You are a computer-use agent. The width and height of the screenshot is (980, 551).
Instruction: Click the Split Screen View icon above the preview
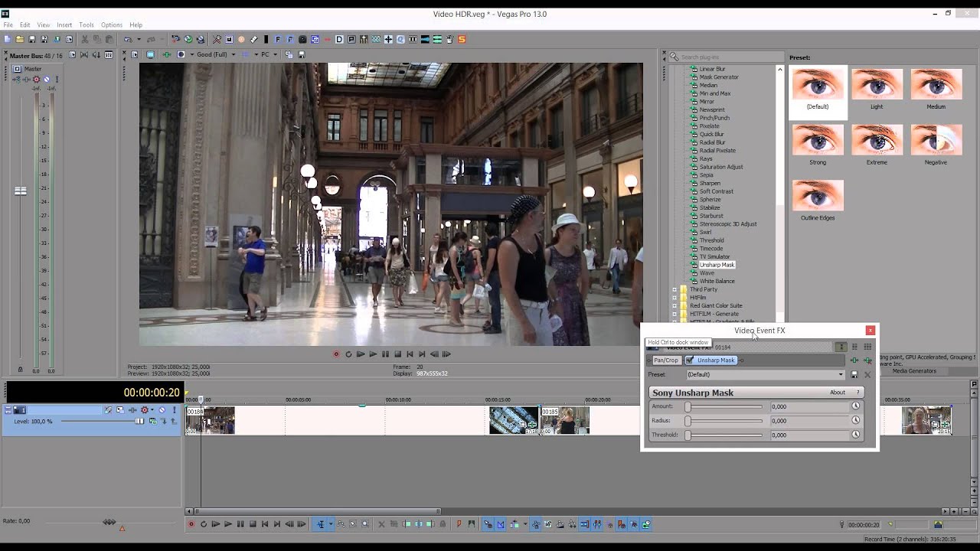click(181, 54)
